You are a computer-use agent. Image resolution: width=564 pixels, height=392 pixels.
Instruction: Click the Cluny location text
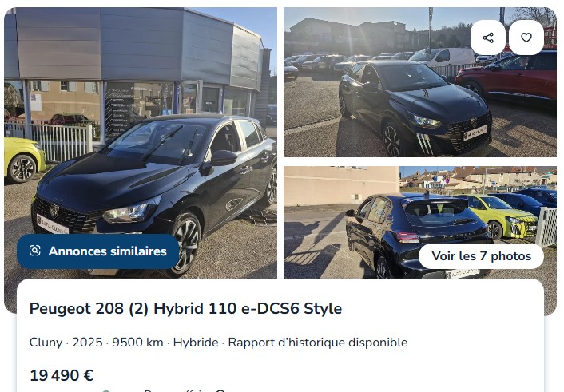(x=46, y=343)
